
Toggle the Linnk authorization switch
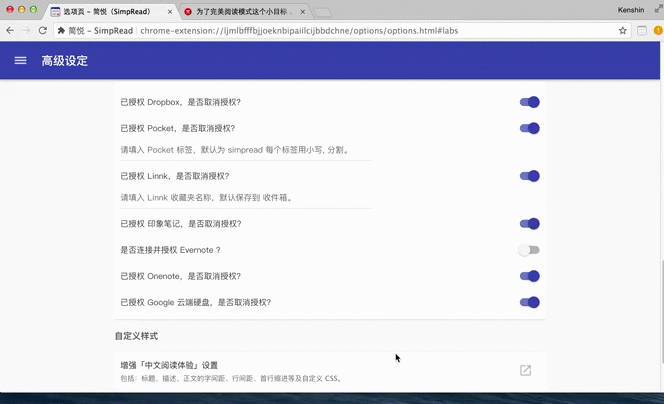[529, 176]
